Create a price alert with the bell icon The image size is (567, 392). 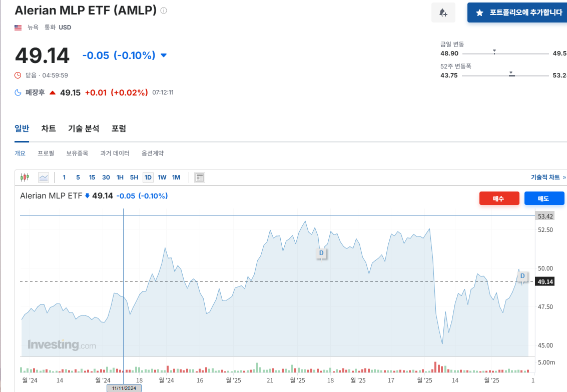(443, 12)
